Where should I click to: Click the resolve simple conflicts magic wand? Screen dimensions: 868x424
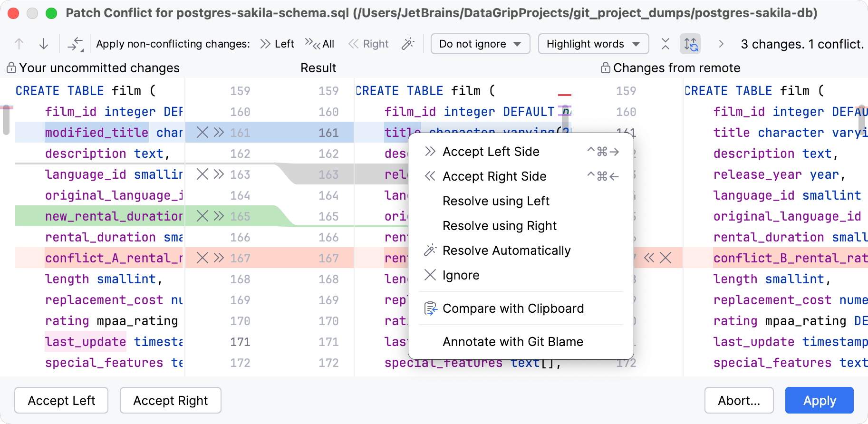click(x=408, y=44)
